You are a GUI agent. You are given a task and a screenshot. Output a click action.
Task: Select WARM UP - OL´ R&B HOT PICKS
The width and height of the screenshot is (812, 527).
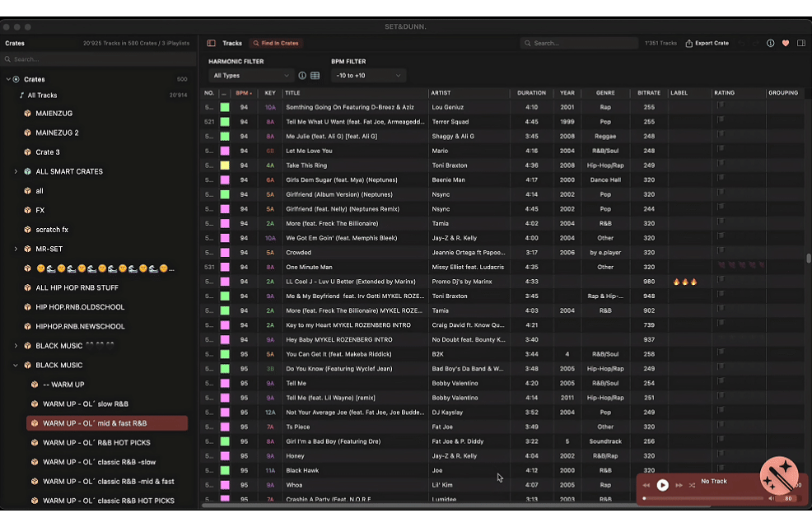96,443
